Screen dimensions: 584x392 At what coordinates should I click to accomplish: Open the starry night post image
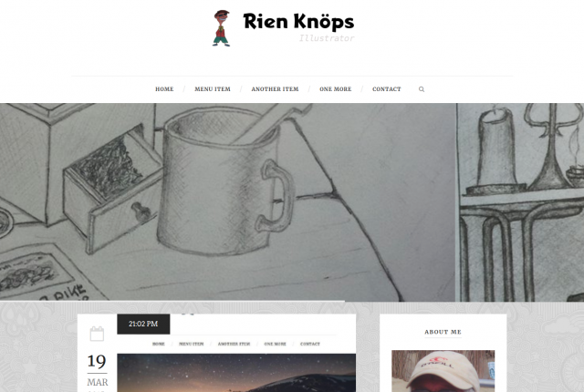(236, 373)
